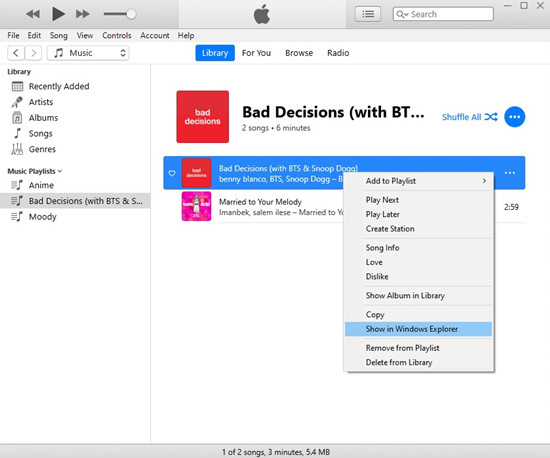Switch to the Browse tab

pos(299,53)
